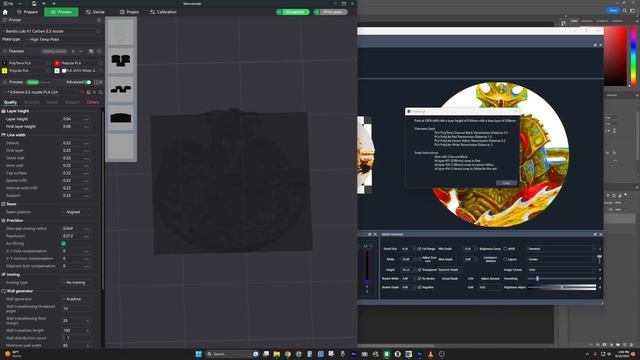The image size is (640, 360).
Task: Add a filament with the plus icon
Action: 73,51
